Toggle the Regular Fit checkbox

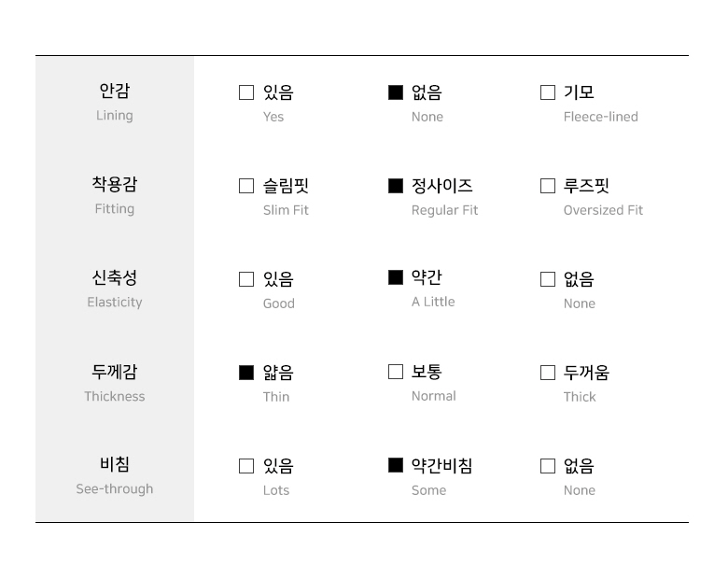pyautogui.click(x=396, y=186)
